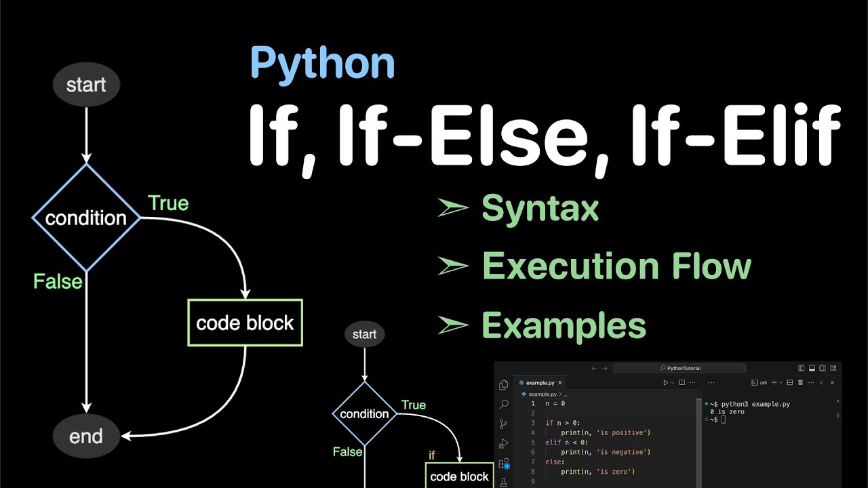The width and height of the screenshot is (868, 488).
Task: Open the Search view in the activity bar
Action: point(503,405)
